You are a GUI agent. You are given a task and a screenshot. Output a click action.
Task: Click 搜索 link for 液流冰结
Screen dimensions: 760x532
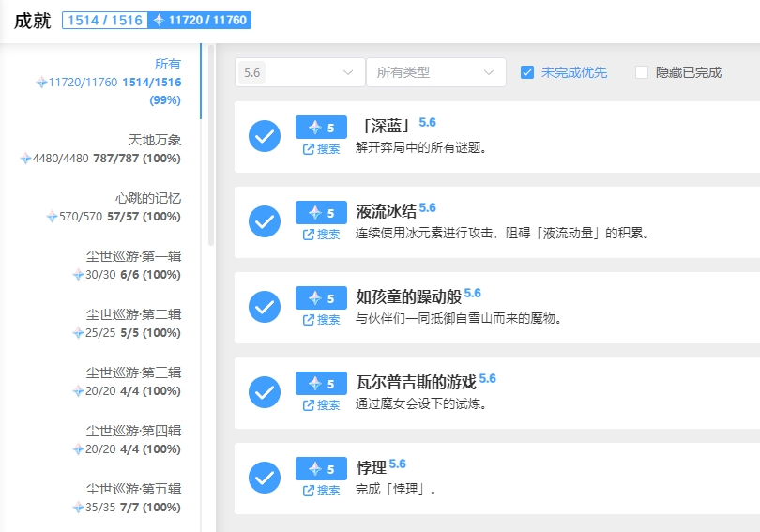point(321,234)
